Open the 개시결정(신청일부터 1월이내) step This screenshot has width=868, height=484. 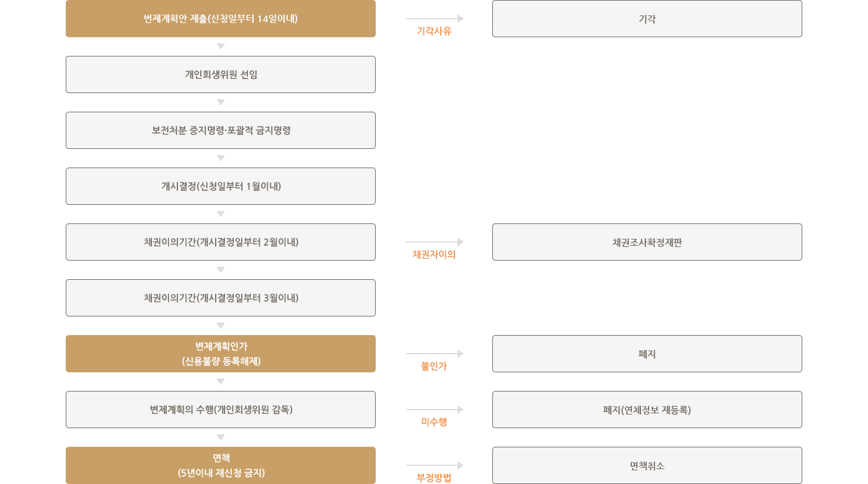[221, 186]
